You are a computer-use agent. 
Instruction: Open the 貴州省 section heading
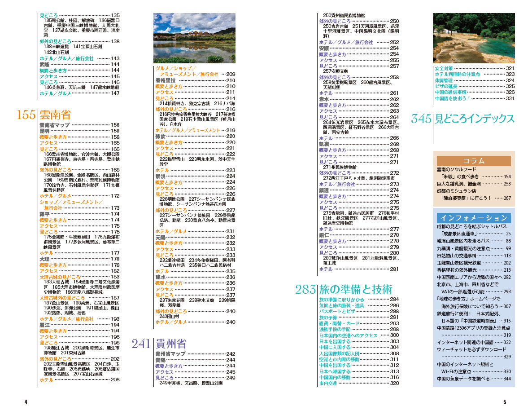tap(170, 344)
